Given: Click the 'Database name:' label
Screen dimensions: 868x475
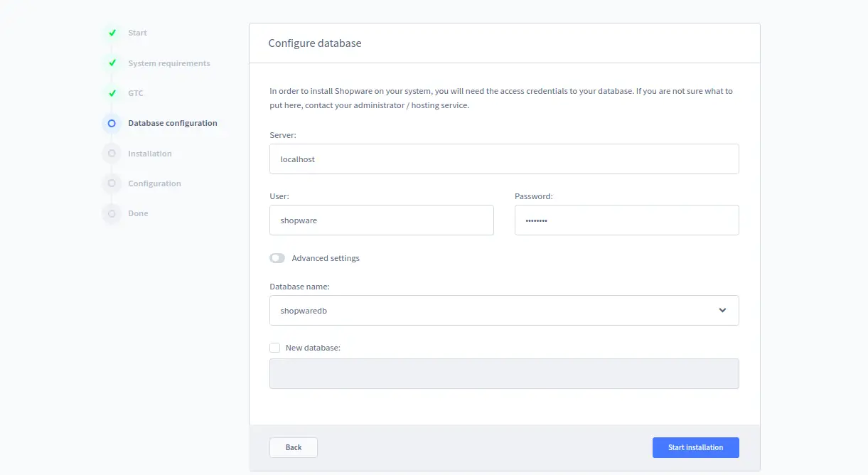Looking at the screenshot, I should click(x=299, y=287).
